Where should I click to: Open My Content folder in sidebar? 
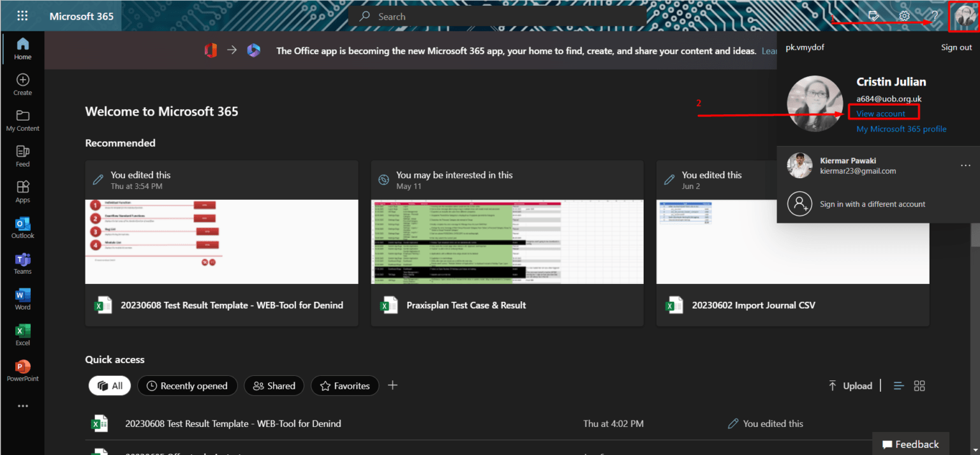tap(22, 120)
